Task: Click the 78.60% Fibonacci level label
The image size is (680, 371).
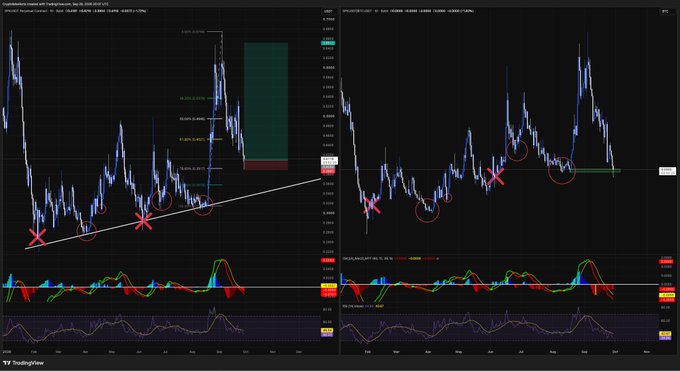Action: tap(192, 168)
